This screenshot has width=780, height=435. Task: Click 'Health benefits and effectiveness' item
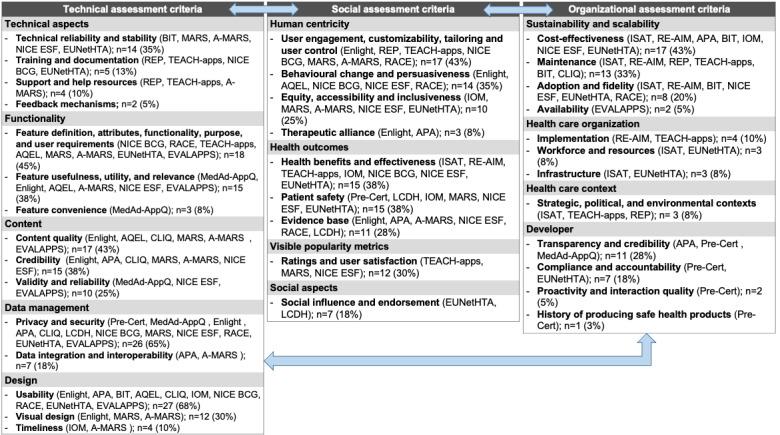pos(358,162)
